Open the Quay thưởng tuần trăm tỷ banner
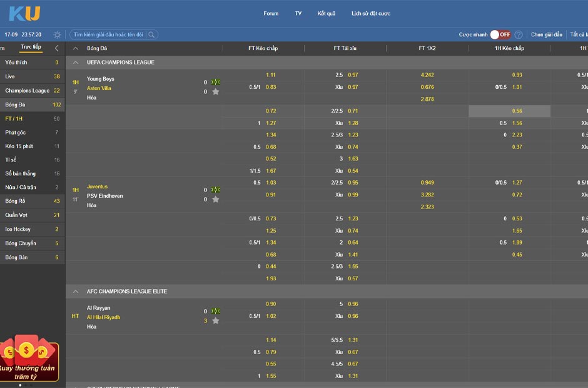The height and width of the screenshot is (388, 588). (x=29, y=359)
